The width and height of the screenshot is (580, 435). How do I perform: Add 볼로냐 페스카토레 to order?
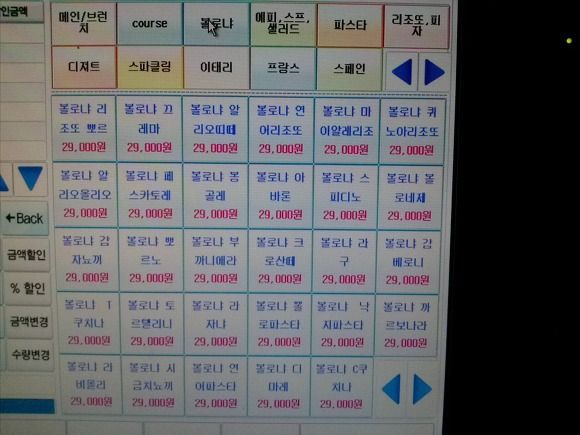point(150,195)
